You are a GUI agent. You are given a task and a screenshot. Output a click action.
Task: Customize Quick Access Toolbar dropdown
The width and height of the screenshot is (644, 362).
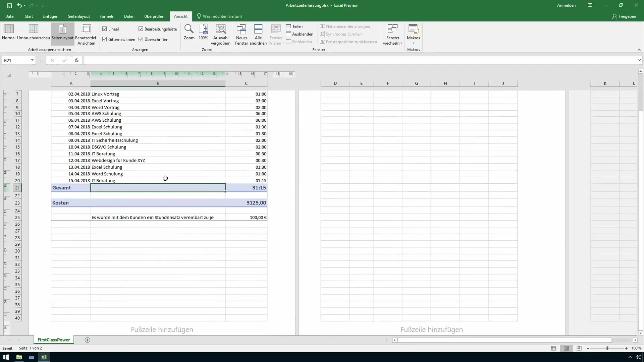(x=43, y=6)
